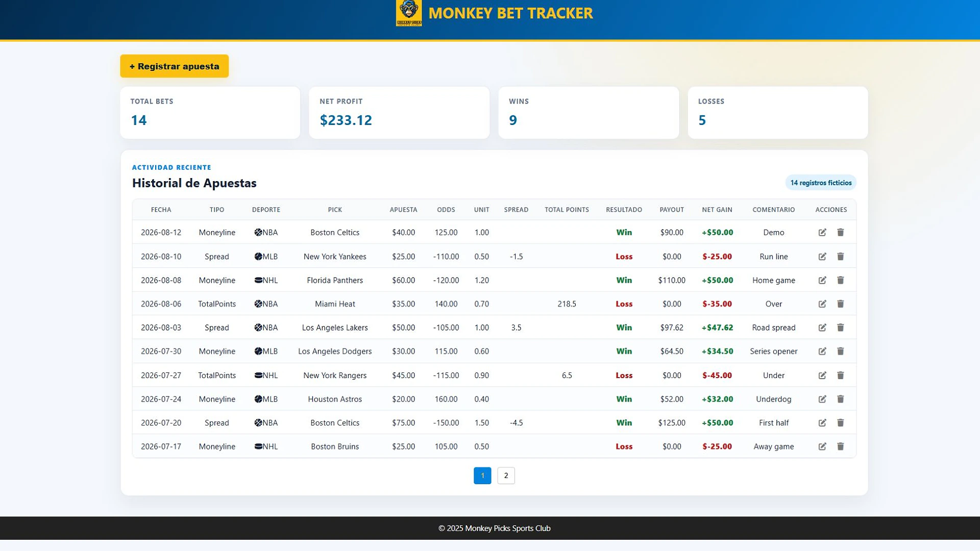The image size is (980, 551).
Task: Edit the 2026-08-12 Boston Celtics bet
Action: pyautogui.click(x=822, y=233)
